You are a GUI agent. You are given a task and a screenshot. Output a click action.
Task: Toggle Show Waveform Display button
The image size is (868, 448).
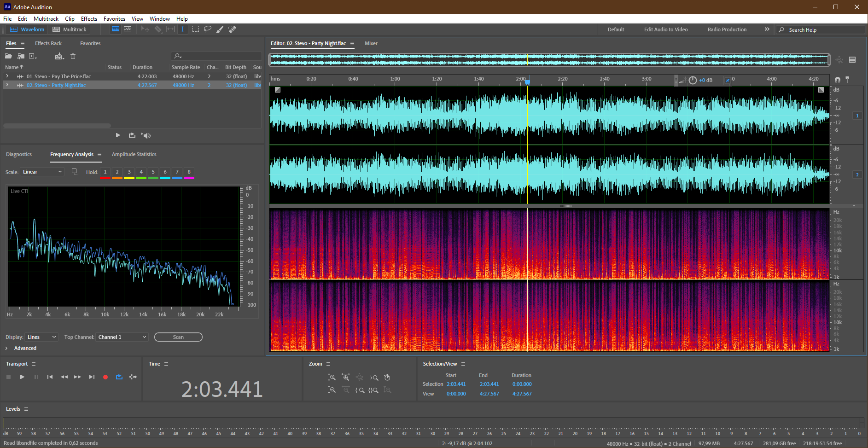116,29
